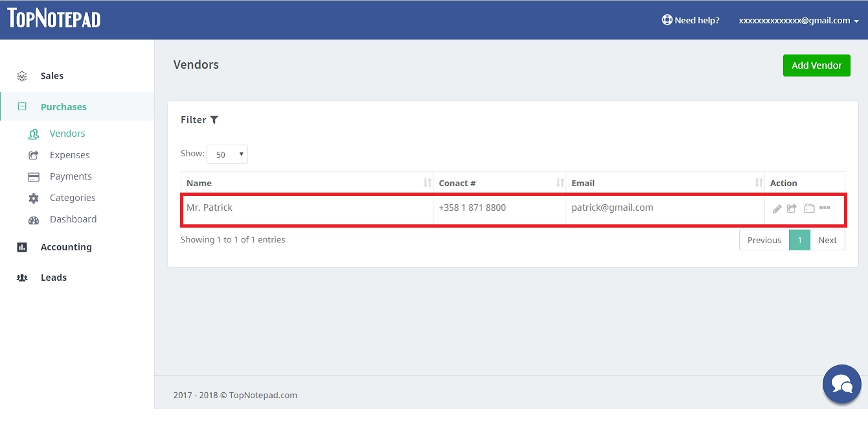This screenshot has height=428, width=868.
Task: Expand the Sales sidebar section
Action: (x=52, y=76)
